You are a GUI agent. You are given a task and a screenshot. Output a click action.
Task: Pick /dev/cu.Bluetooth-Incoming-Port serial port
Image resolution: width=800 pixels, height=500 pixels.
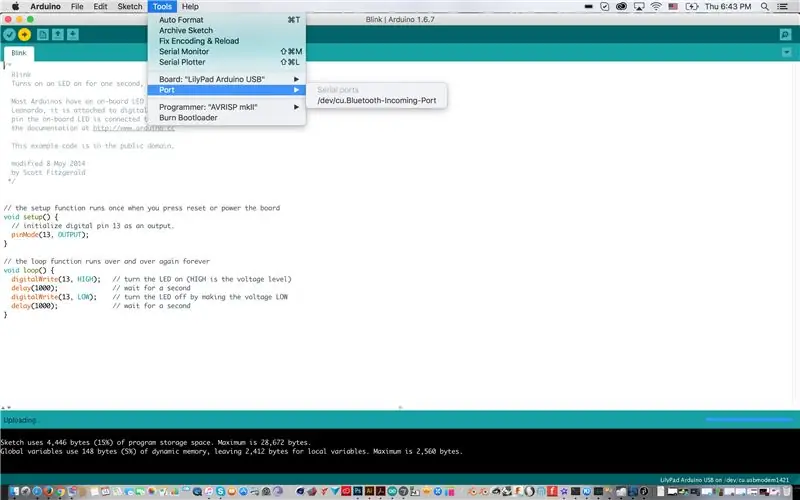pos(377,101)
